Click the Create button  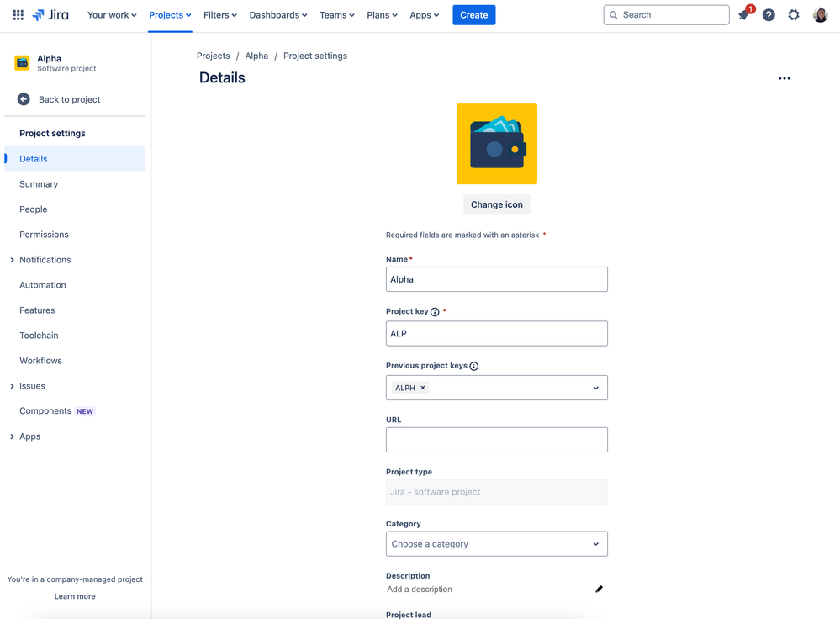473,15
